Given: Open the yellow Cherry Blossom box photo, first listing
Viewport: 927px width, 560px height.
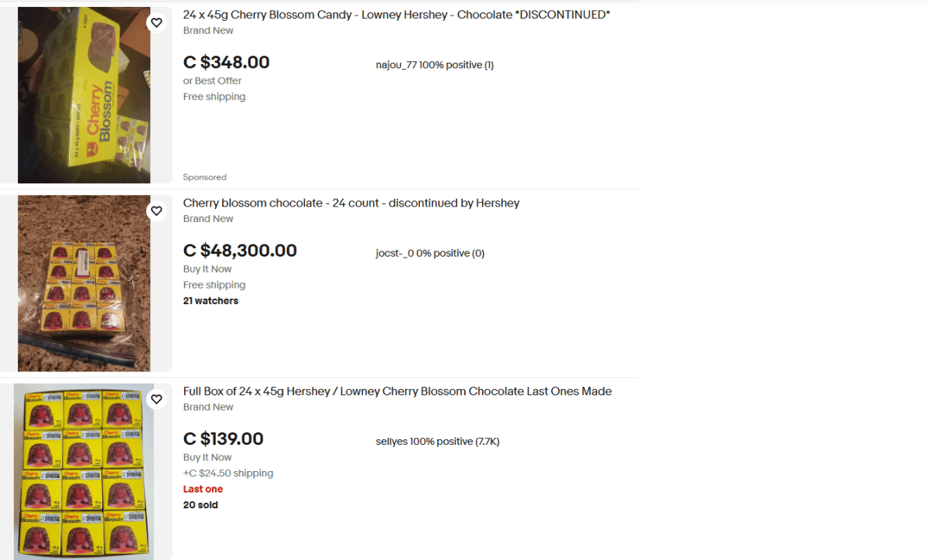Looking at the screenshot, I should [84, 95].
